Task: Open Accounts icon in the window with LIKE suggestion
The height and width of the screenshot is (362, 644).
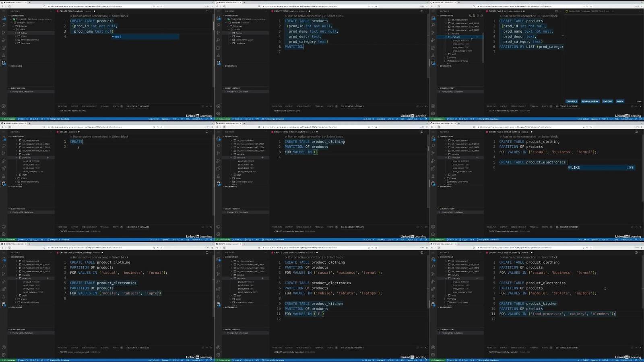Action: [x=433, y=227]
